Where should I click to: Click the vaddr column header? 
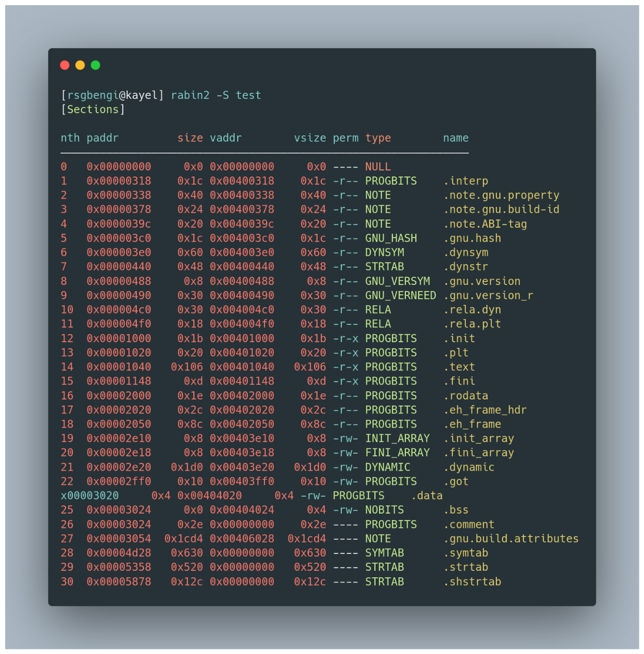(x=225, y=138)
